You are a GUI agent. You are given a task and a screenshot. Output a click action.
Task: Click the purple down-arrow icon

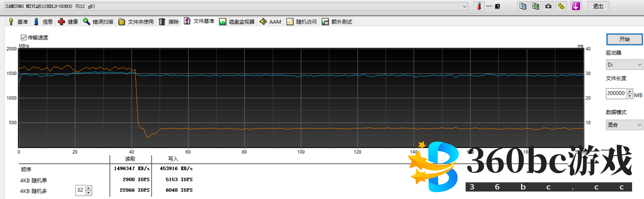pos(576,6)
